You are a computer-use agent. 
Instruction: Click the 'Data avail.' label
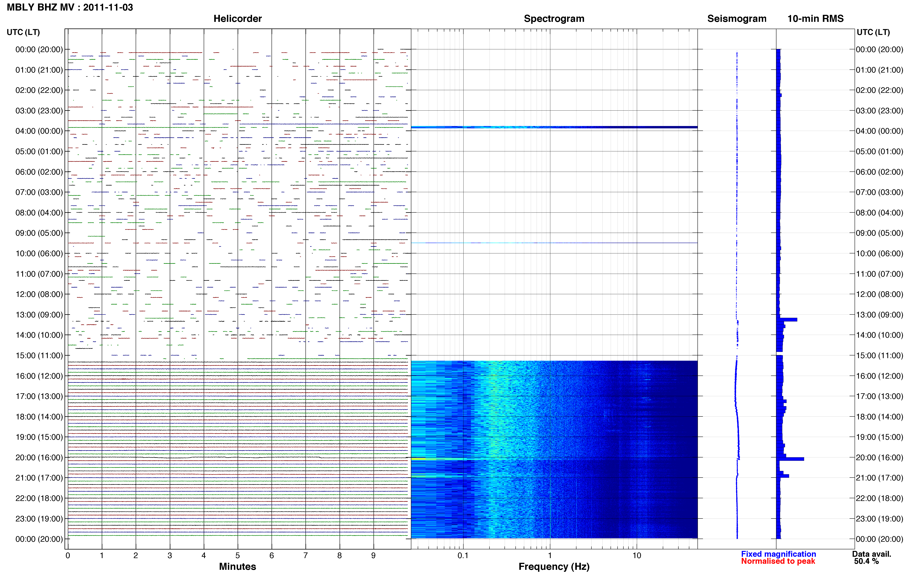coord(871,554)
